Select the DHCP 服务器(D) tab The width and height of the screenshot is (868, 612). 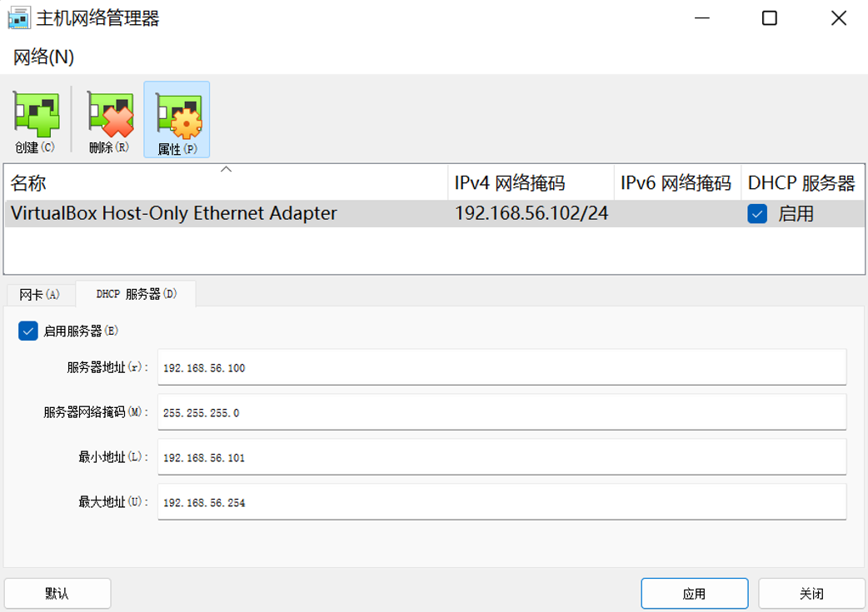[136, 294]
